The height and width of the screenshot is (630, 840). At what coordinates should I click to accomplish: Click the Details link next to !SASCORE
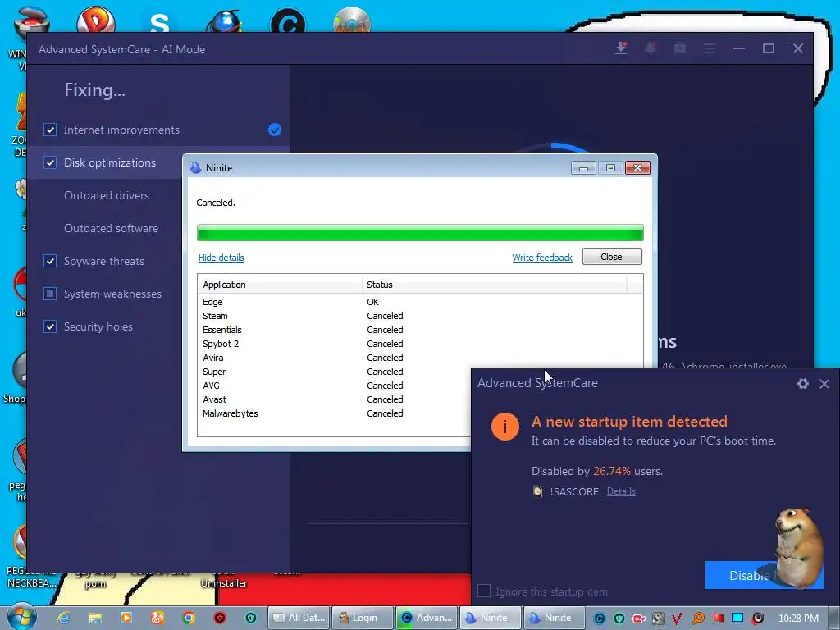(621, 491)
